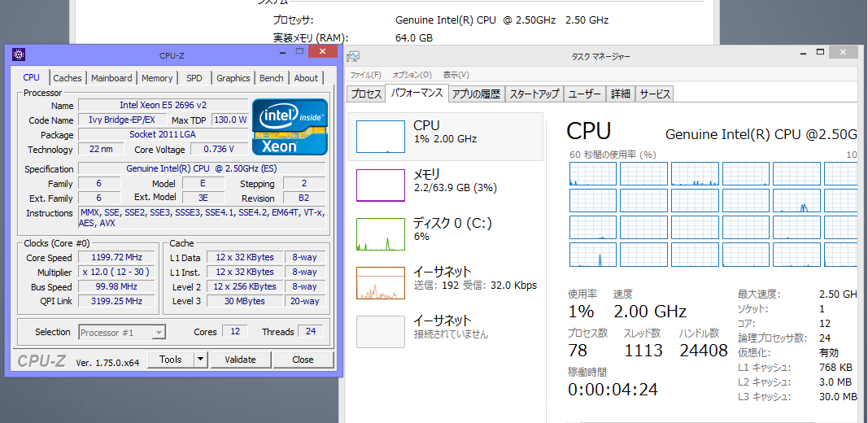The image size is (868, 423).
Task: Click the Name field Intel Xeon E5 2696 v2
Action: (x=164, y=105)
